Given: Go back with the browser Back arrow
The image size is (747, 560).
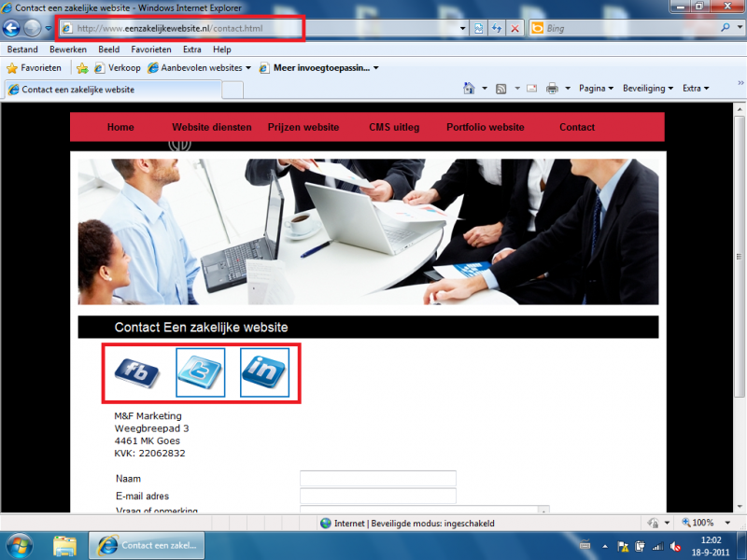Looking at the screenshot, I should (12, 28).
